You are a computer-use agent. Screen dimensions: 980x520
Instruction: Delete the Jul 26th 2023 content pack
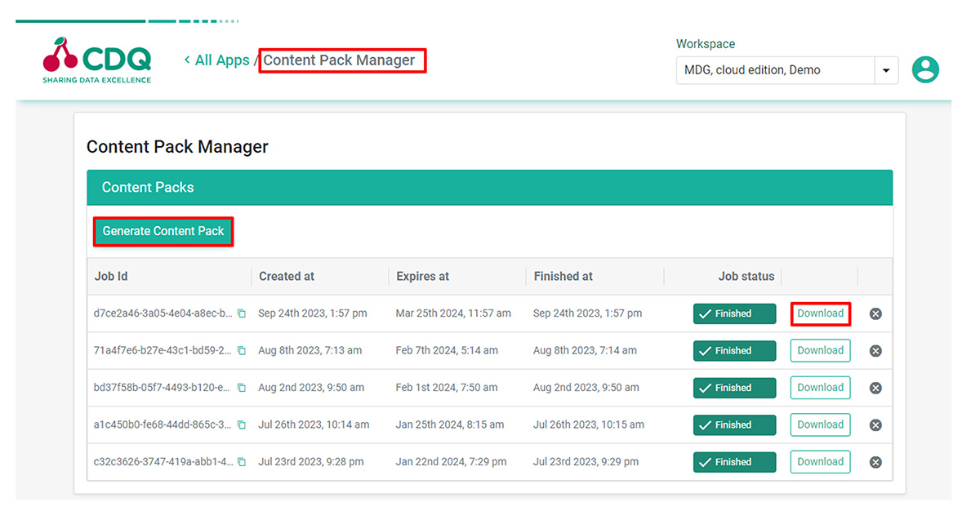click(x=875, y=425)
